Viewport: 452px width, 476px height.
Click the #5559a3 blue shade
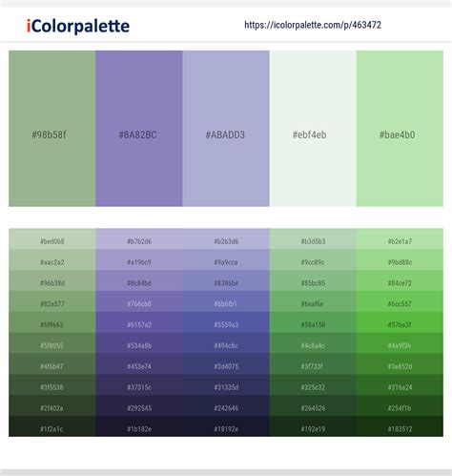click(x=226, y=322)
